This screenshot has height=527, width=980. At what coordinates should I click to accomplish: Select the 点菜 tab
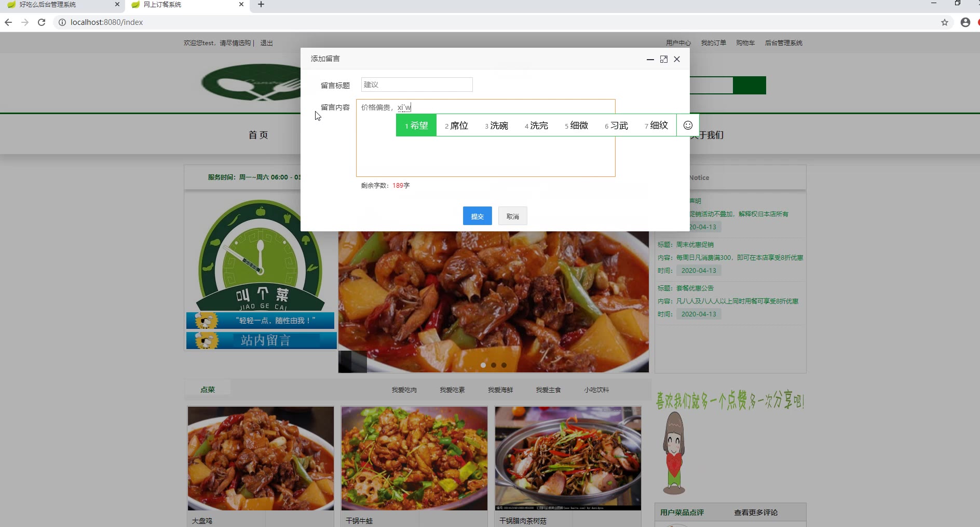pos(208,390)
